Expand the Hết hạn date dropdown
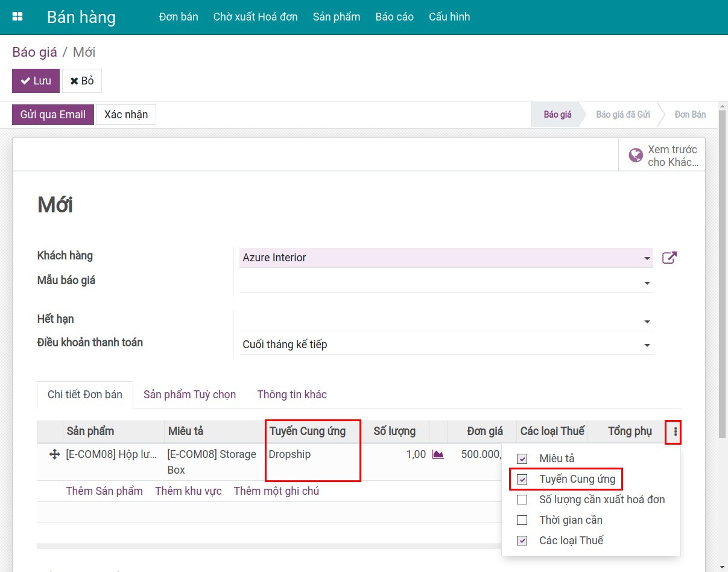The width and height of the screenshot is (728, 572). coord(647,322)
